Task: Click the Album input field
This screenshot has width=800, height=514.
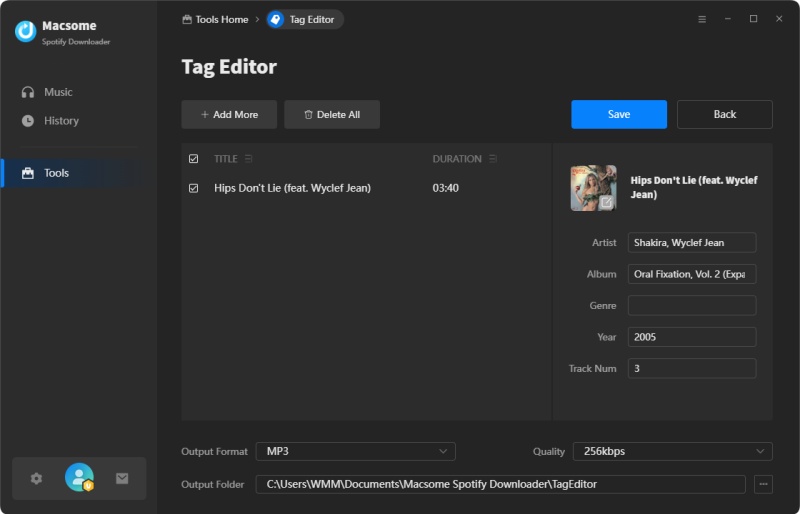Action: click(692, 274)
